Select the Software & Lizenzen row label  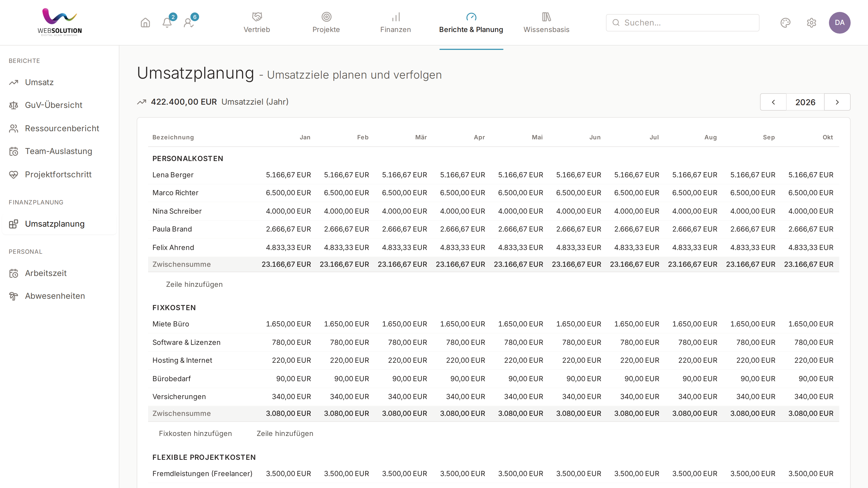coord(186,342)
